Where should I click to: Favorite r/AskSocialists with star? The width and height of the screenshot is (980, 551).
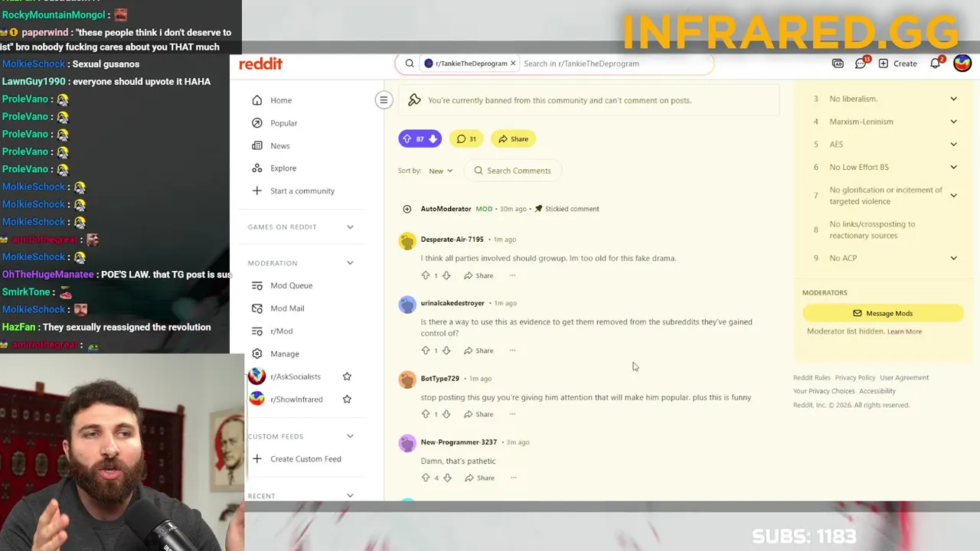(347, 377)
